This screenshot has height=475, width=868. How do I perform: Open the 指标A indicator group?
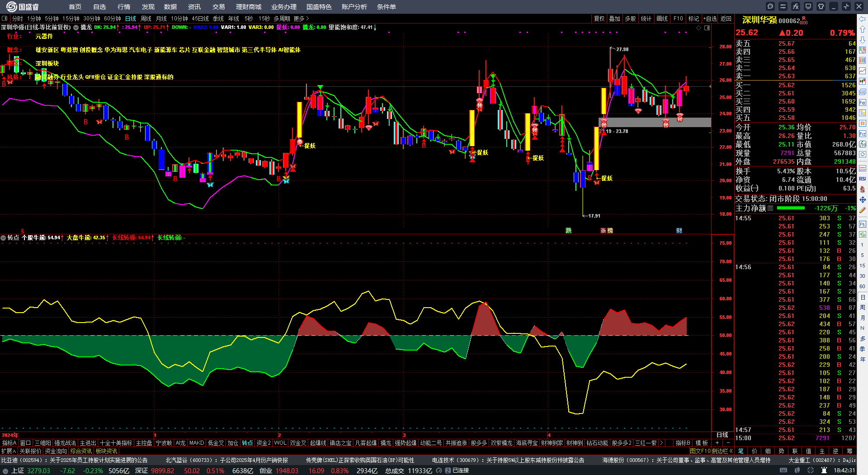pos(9,443)
